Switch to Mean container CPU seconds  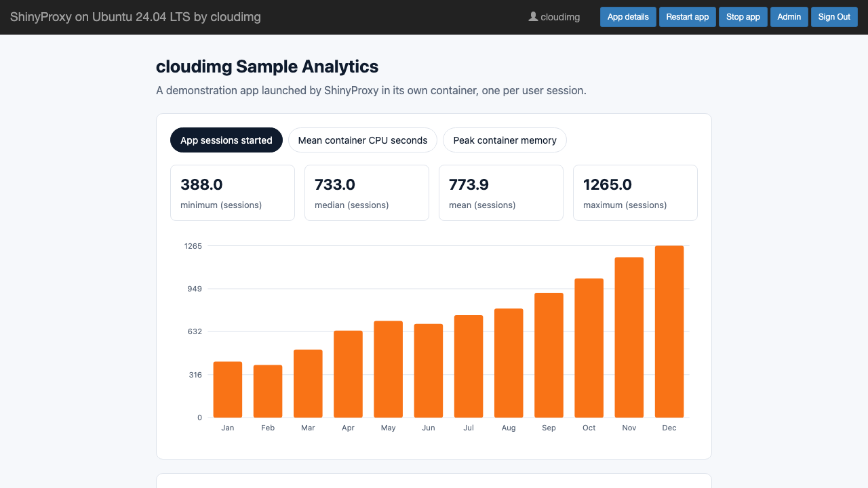click(363, 140)
